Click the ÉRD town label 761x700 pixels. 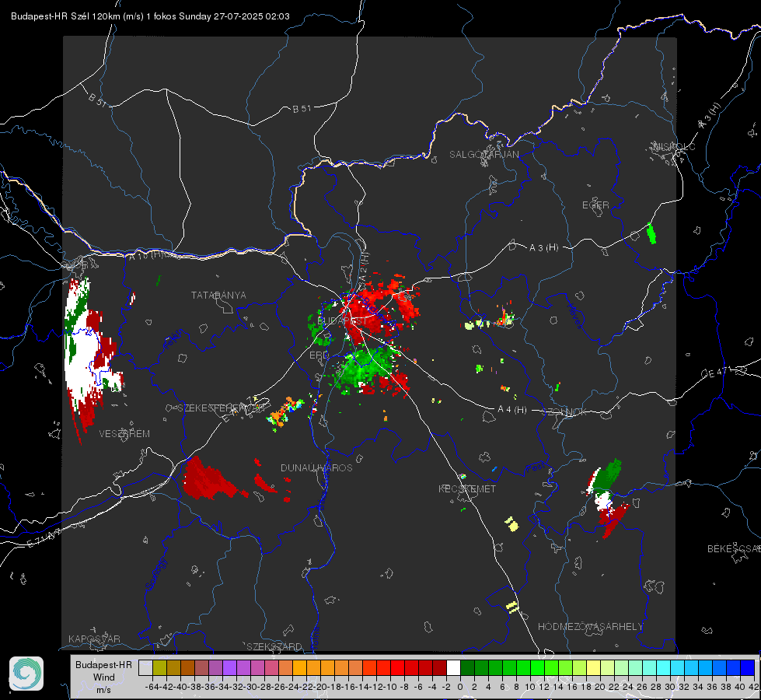319,355
